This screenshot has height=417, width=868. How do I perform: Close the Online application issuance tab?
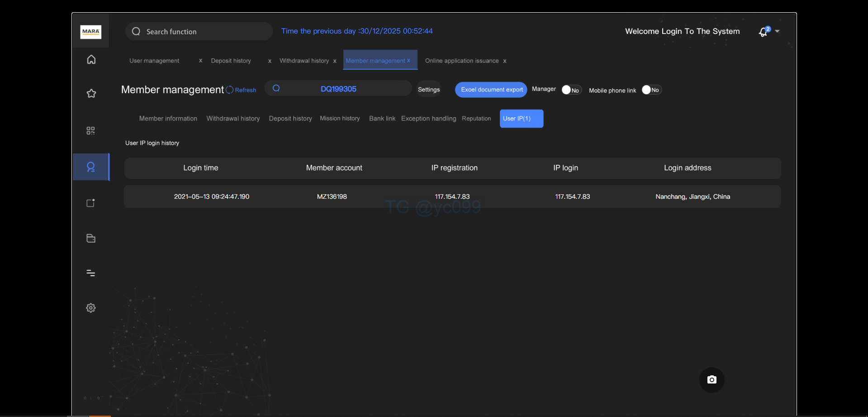505,61
